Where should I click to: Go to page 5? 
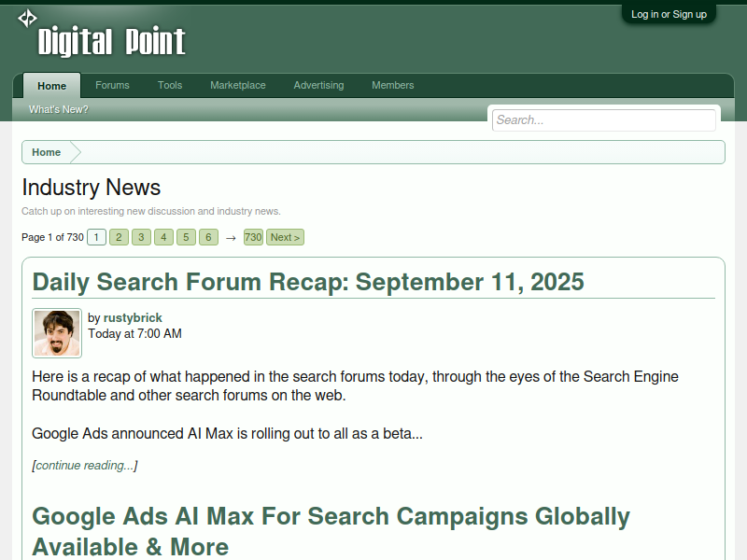pos(186,237)
